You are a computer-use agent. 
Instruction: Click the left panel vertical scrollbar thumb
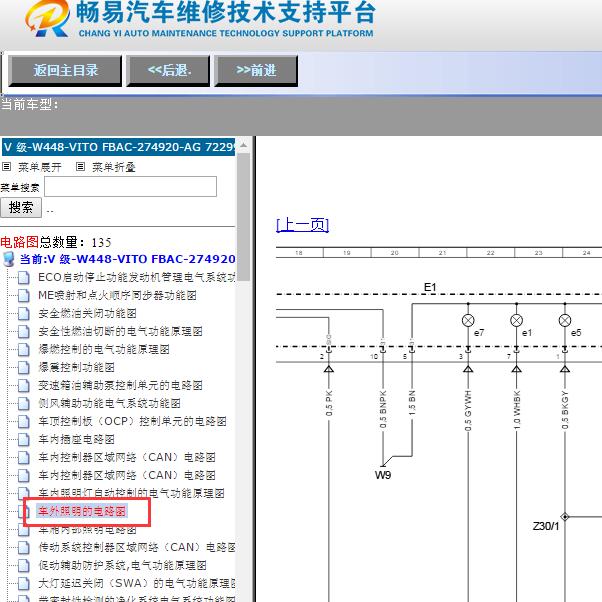point(243,217)
